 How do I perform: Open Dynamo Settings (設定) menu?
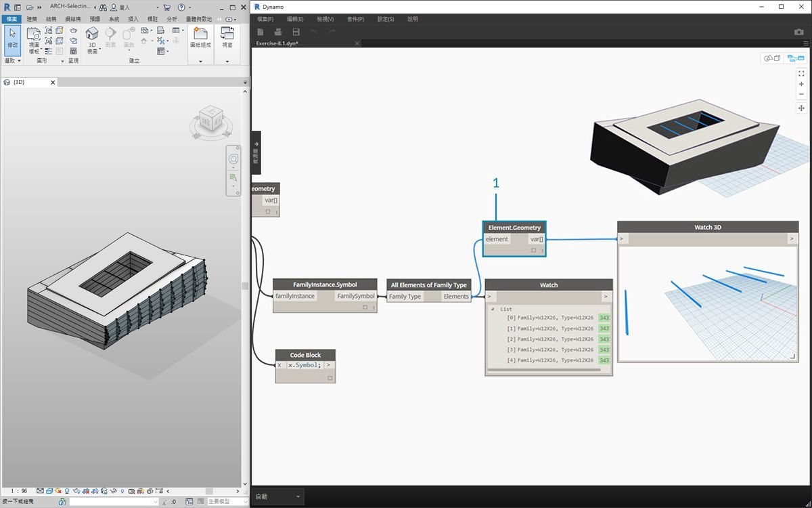(x=386, y=19)
